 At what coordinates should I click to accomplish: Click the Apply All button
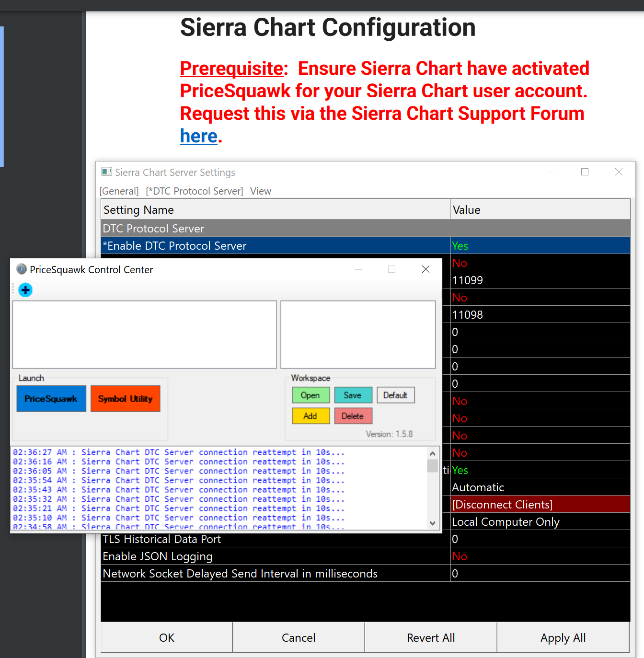pyautogui.click(x=563, y=637)
